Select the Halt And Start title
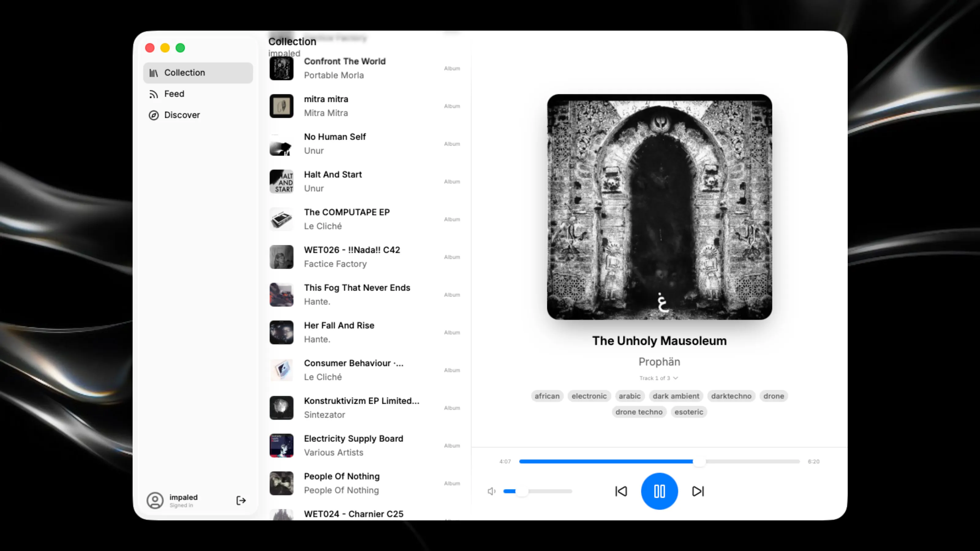This screenshot has width=980, height=551. coord(333,174)
